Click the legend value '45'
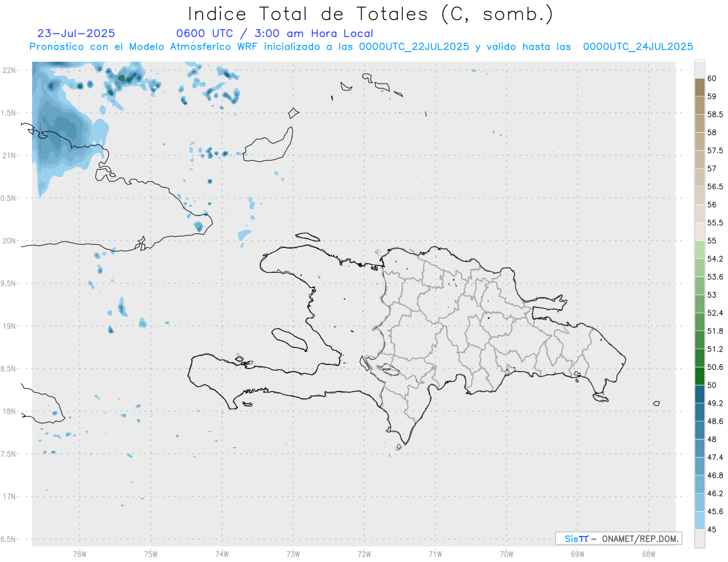Viewport: 728px width, 562px height. tap(712, 529)
